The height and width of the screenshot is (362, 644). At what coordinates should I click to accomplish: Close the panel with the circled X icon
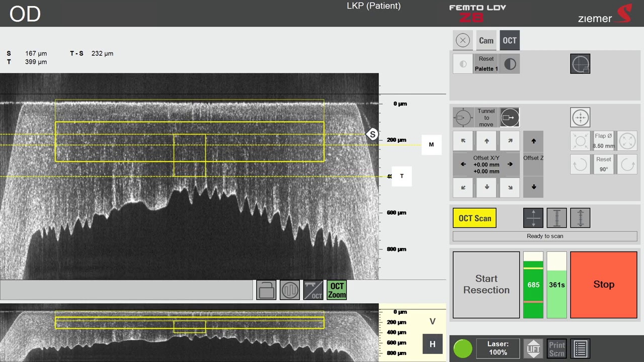point(462,41)
